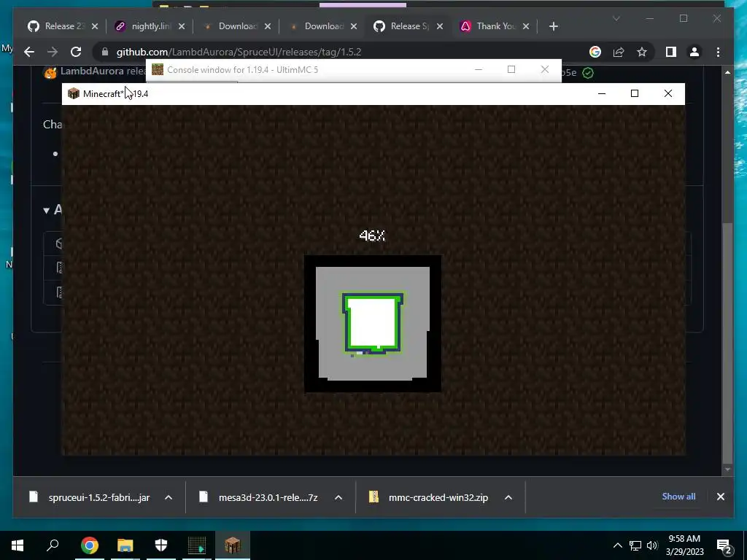Screen dimensions: 747x560
Task: Minimize the Minecraft 1.19.4 window
Action: tap(602, 93)
